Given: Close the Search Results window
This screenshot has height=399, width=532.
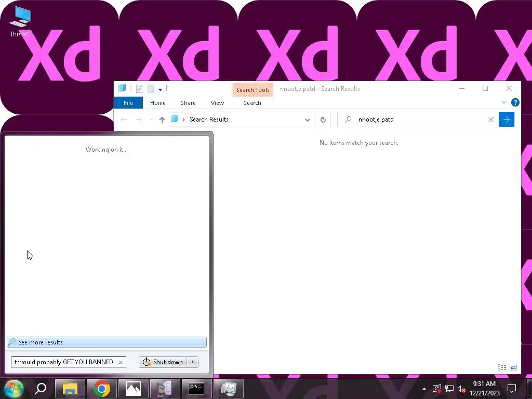Looking at the screenshot, I should (509, 88).
